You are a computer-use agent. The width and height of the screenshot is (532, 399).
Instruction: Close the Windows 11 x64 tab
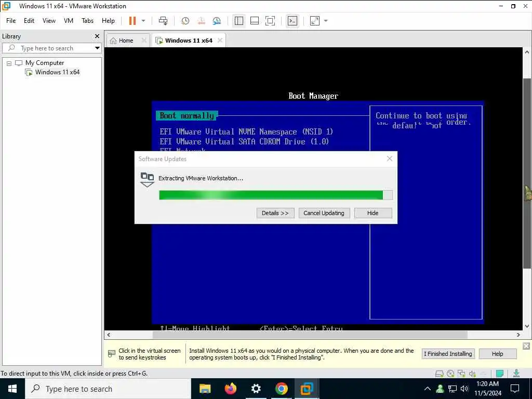point(220,41)
